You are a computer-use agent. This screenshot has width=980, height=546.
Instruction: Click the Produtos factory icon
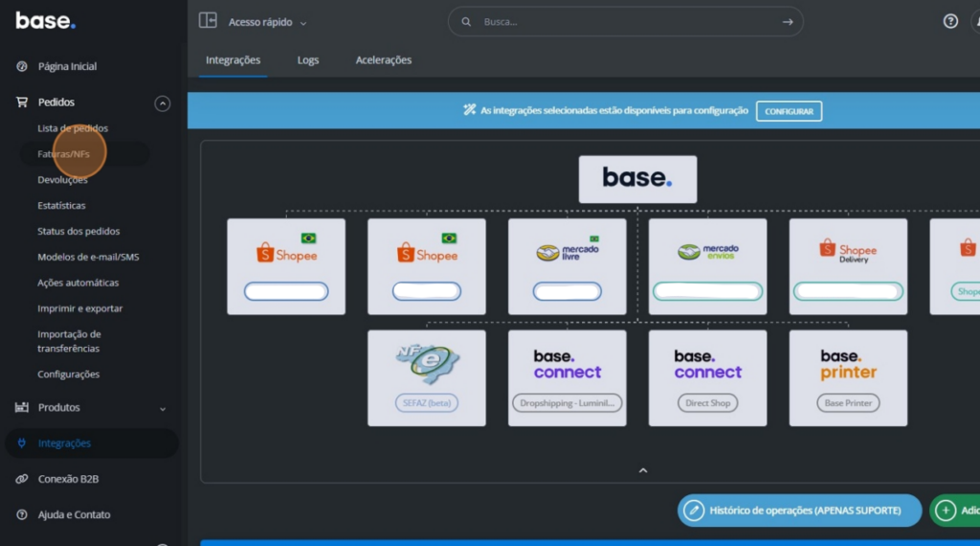[22, 407]
